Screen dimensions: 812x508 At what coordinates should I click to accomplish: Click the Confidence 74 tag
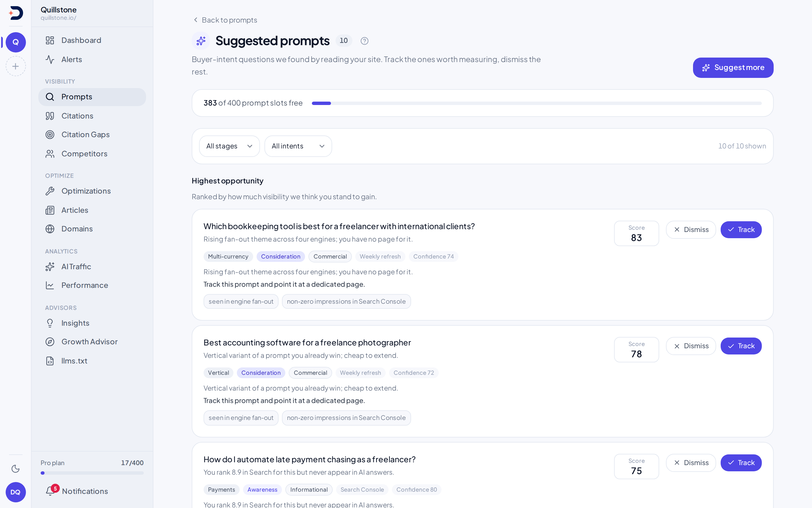[x=434, y=257]
